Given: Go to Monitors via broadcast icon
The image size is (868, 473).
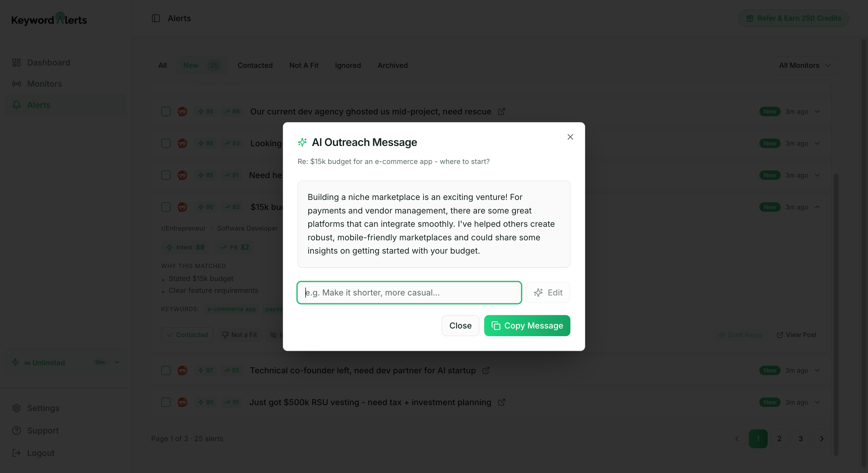Looking at the screenshot, I should pyautogui.click(x=17, y=84).
